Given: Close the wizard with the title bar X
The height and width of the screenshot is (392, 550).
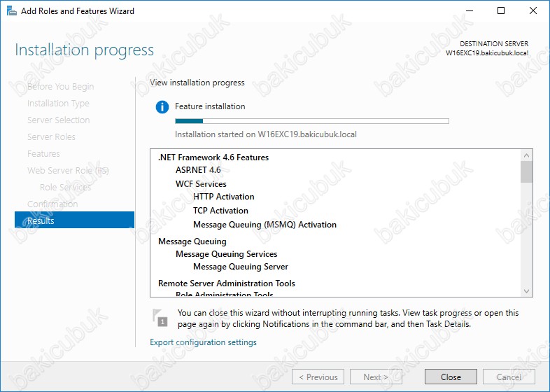Looking at the screenshot, I should point(533,10).
